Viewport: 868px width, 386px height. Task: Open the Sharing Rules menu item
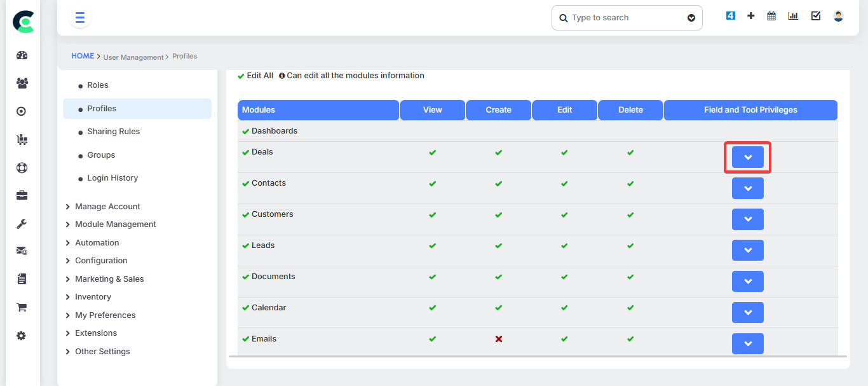(113, 132)
